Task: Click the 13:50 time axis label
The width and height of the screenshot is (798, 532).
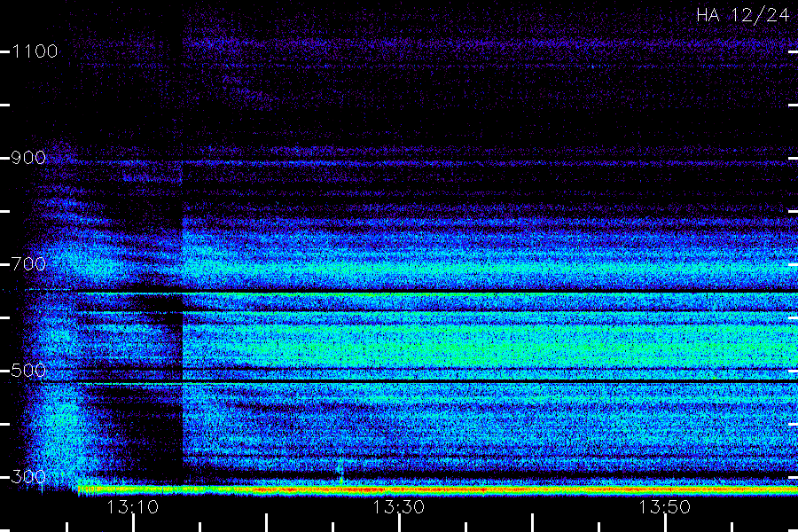Action: point(665,507)
